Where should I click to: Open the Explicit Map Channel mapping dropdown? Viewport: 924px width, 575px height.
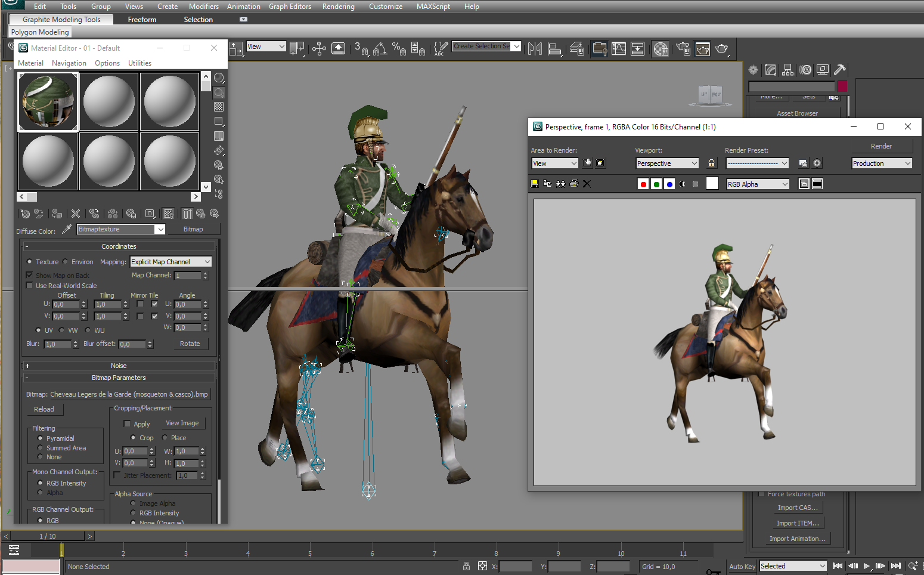point(170,262)
